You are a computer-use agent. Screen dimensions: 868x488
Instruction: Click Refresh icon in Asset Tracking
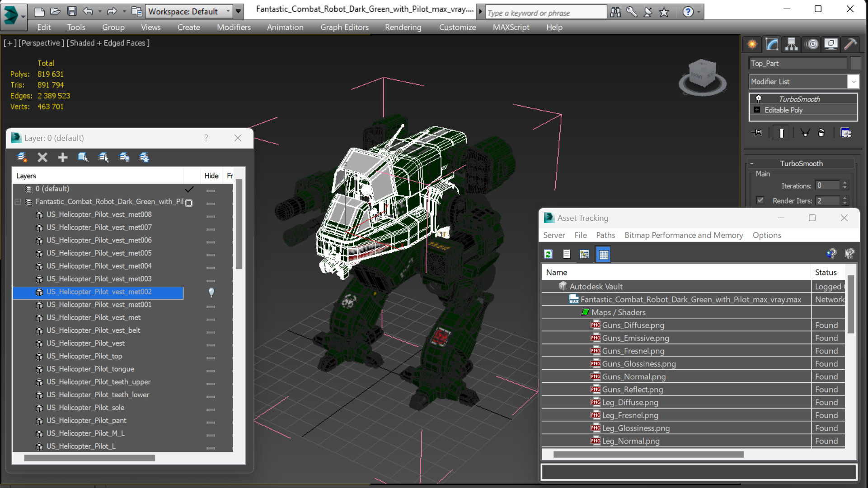[x=548, y=254]
